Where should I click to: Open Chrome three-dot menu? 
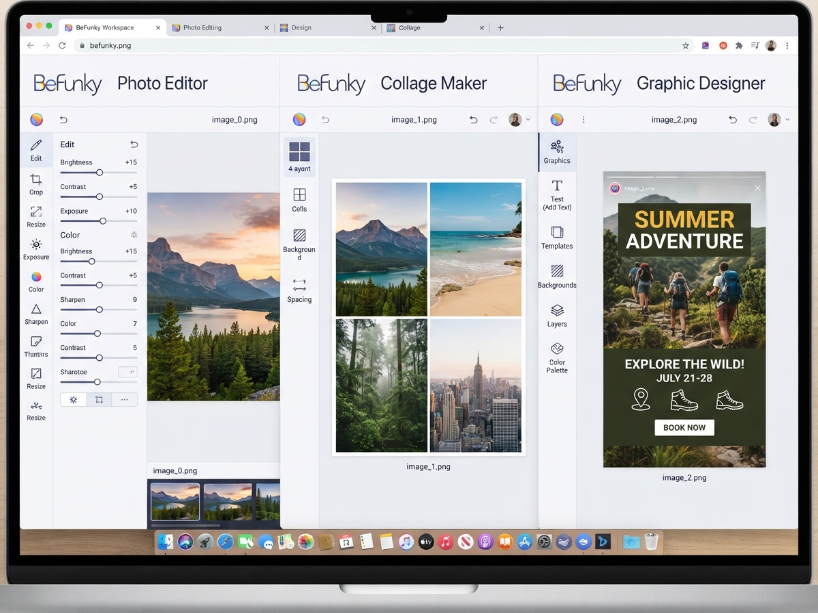pyautogui.click(x=787, y=45)
